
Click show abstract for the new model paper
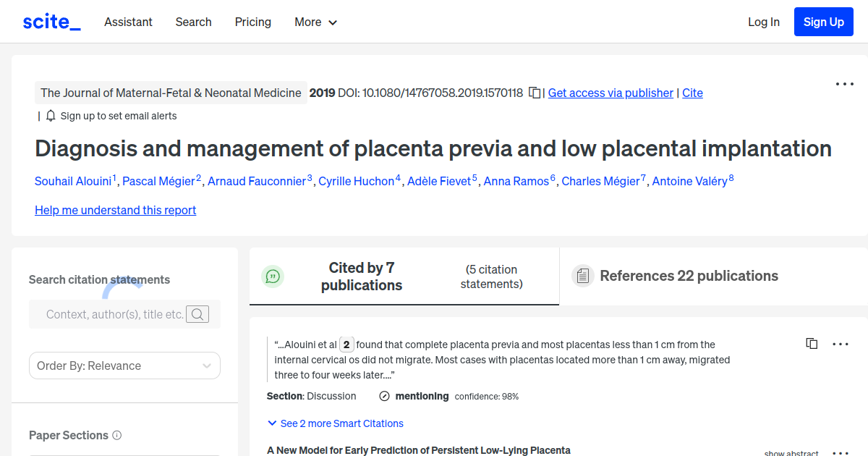click(791, 452)
